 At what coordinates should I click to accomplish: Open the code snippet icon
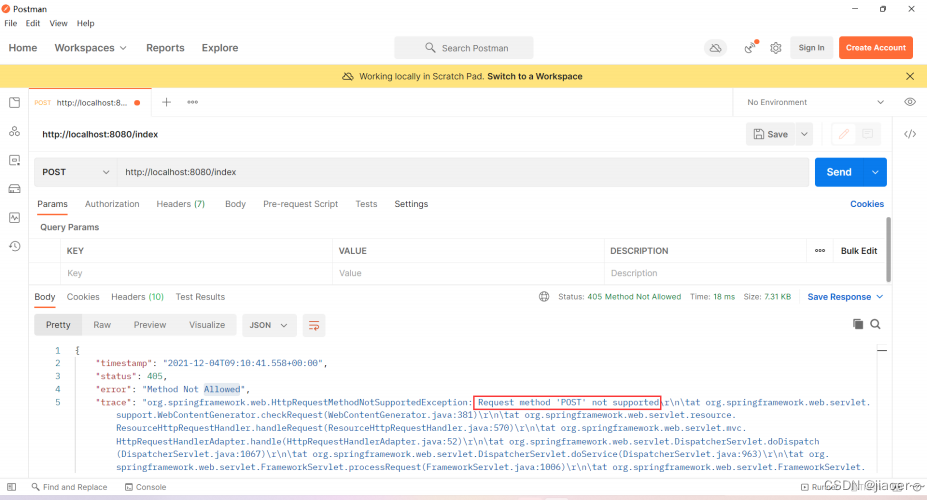(x=909, y=135)
